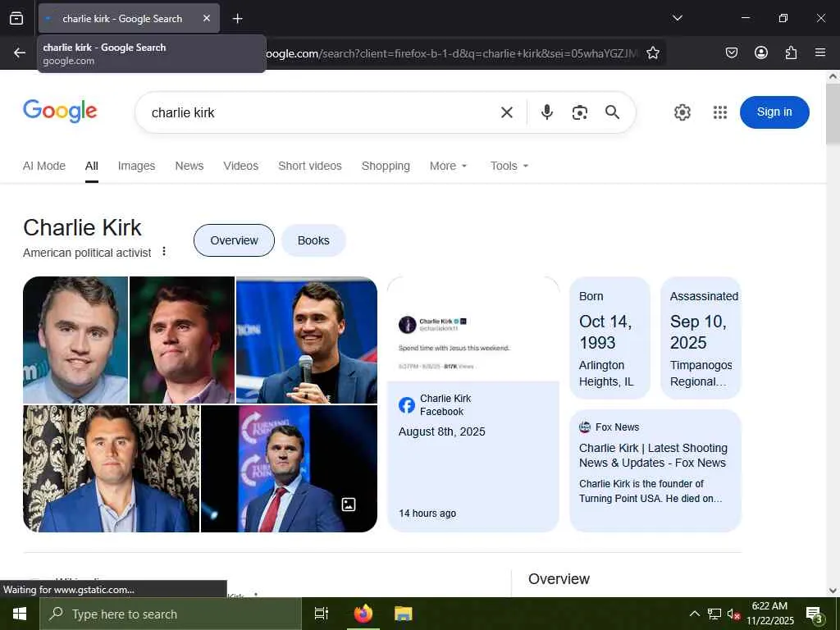Open Pocket save icon in toolbar
Screen dimensions: 840x630
(731, 52)
